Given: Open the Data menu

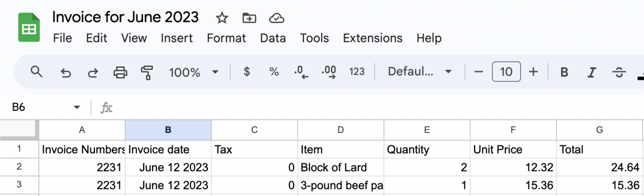Looking at the screenshot, I should (273, 38).
